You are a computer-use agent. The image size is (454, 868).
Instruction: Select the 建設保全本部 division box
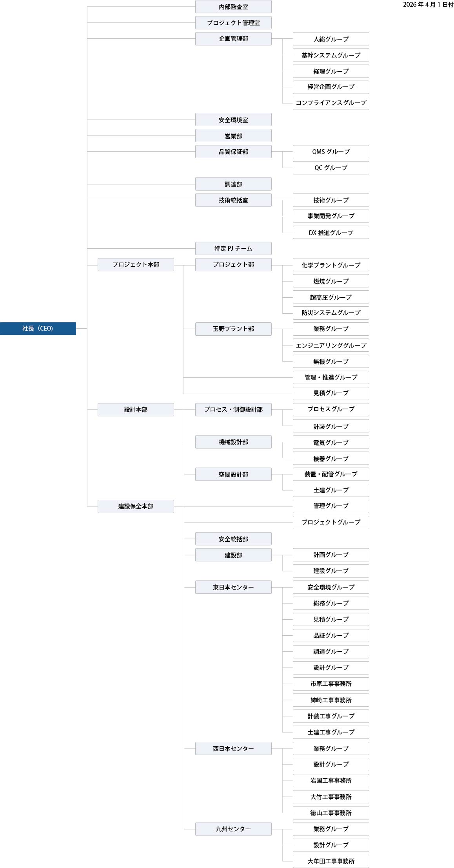tap(136, 506)
